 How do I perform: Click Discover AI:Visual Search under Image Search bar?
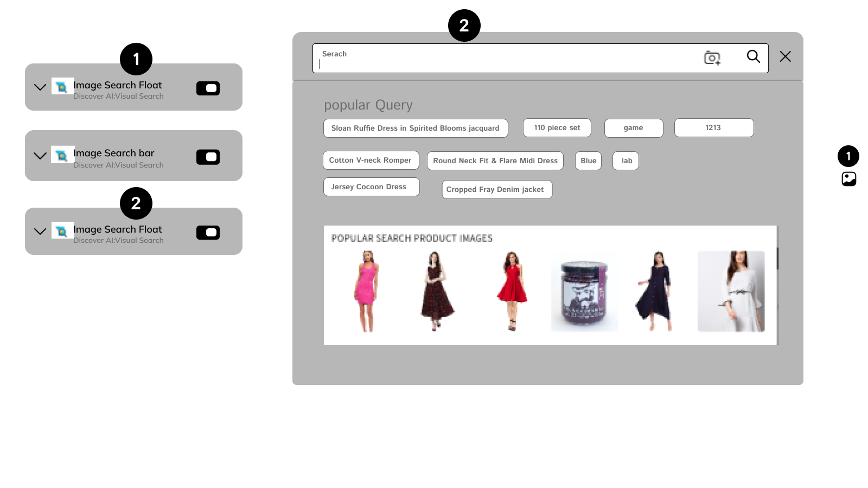point(118,165)
